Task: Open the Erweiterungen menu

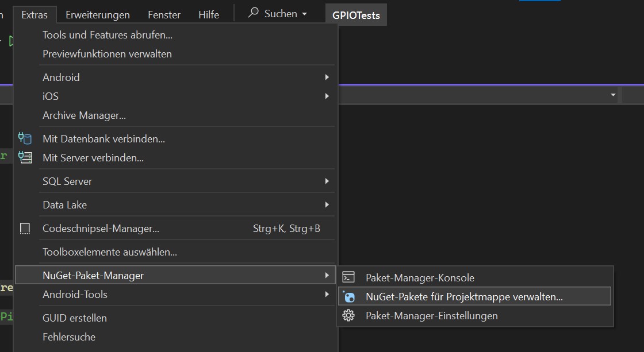Action: click(x=98, y=14)
